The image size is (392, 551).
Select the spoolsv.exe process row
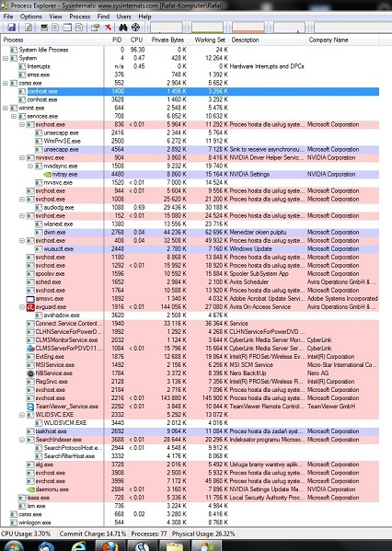coord(190,274)
